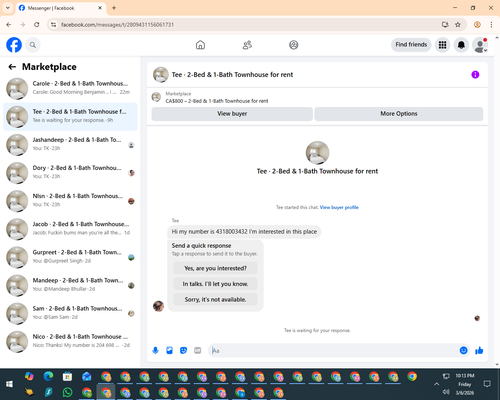The height and width of the screenshot is (400, 500).
Task: Open the account avatar menu
Action: tap(480, 45)
